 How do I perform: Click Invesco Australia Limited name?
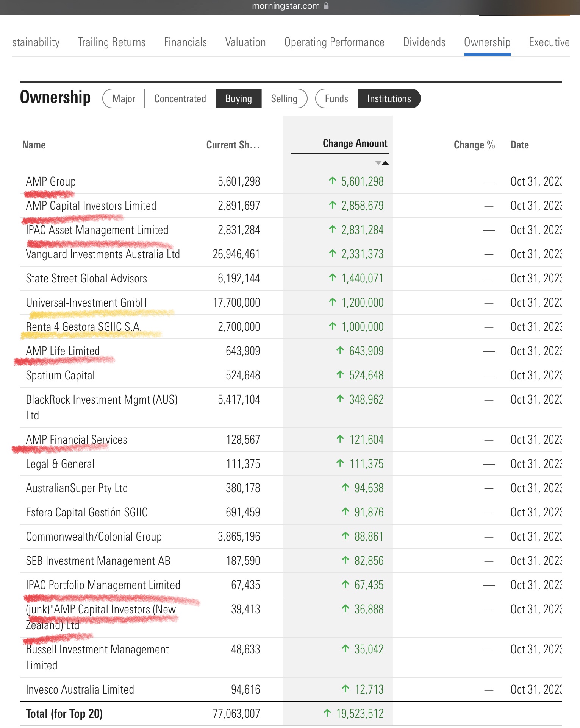(80, 689)
